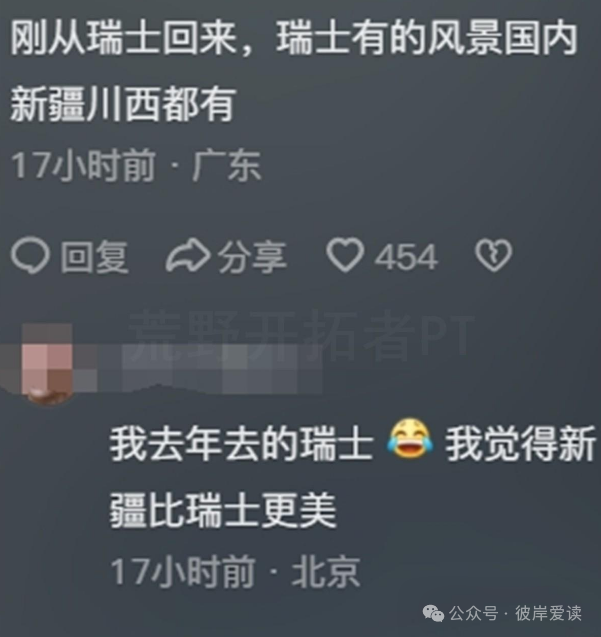Tap the 回复 reply label
Image resolution: width=601 pixels, height=637 pixels.
pyautogui.click(x=94, y=256)
